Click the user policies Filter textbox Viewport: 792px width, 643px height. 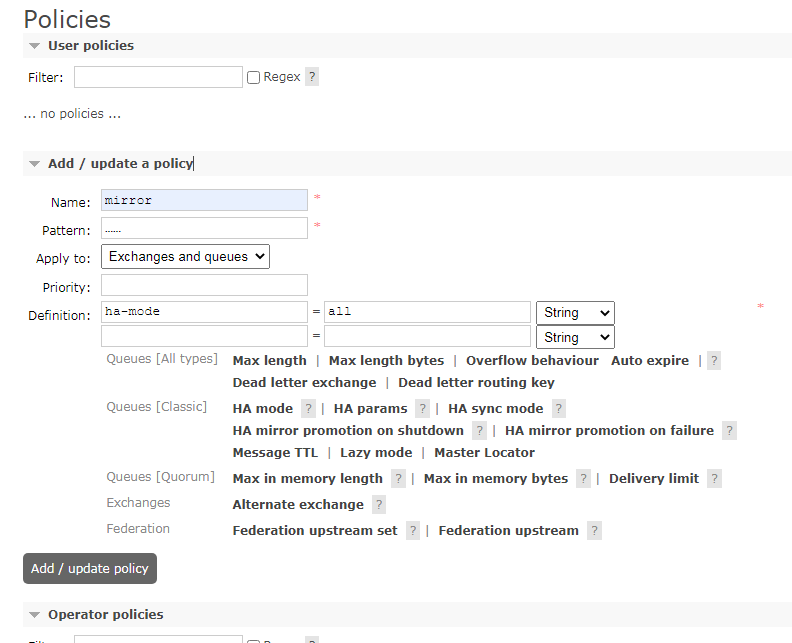point(158,77)
